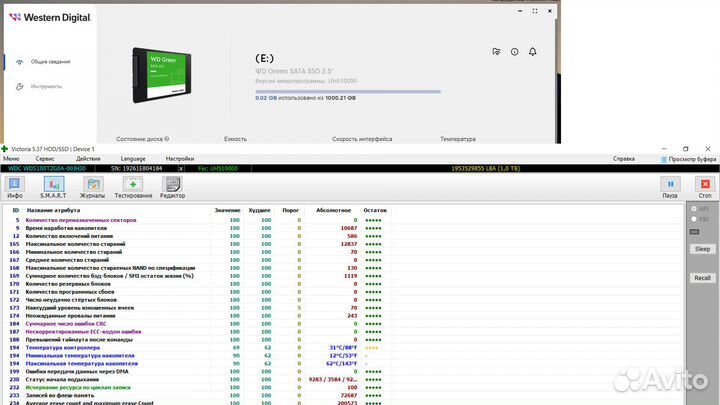Click the WD Green SSD drive image
The width and height of the screenshot is (720, 405).
(x=162, y=75)
